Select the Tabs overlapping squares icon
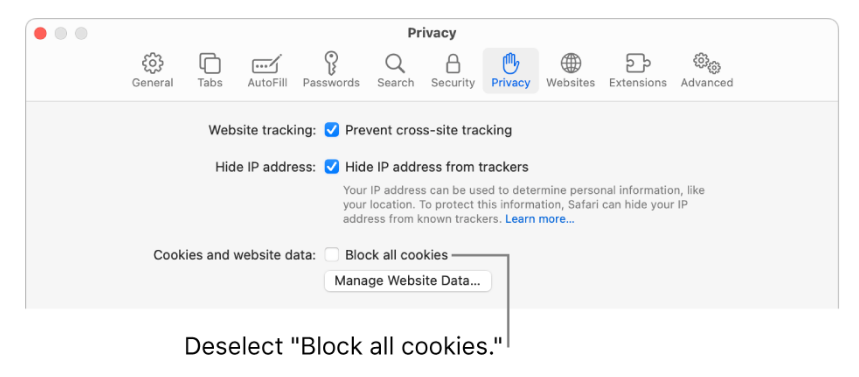Screen dimensions: 859x377 (x=210, y=64)
